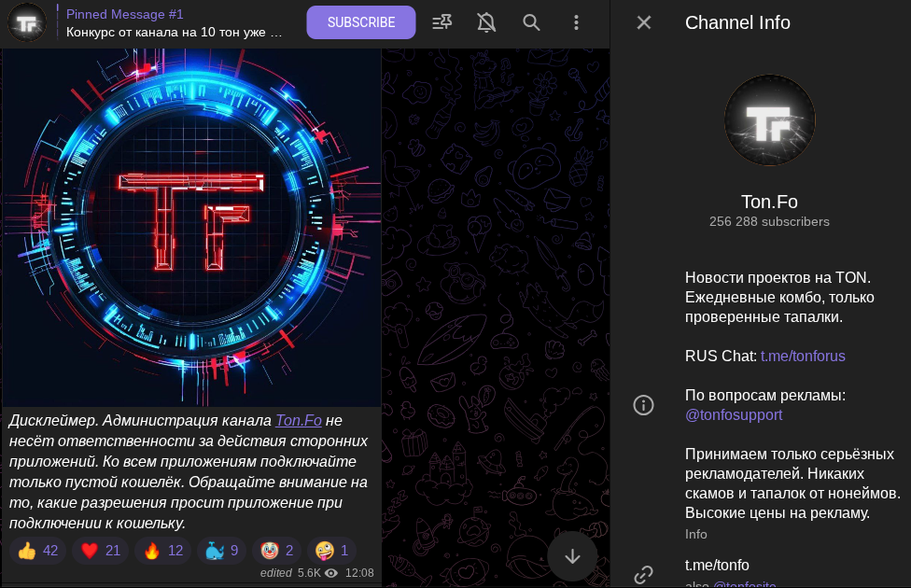Add a thumbs-up reaction with 42 votes
Screen dimensions: 911x588
point(37,551)
